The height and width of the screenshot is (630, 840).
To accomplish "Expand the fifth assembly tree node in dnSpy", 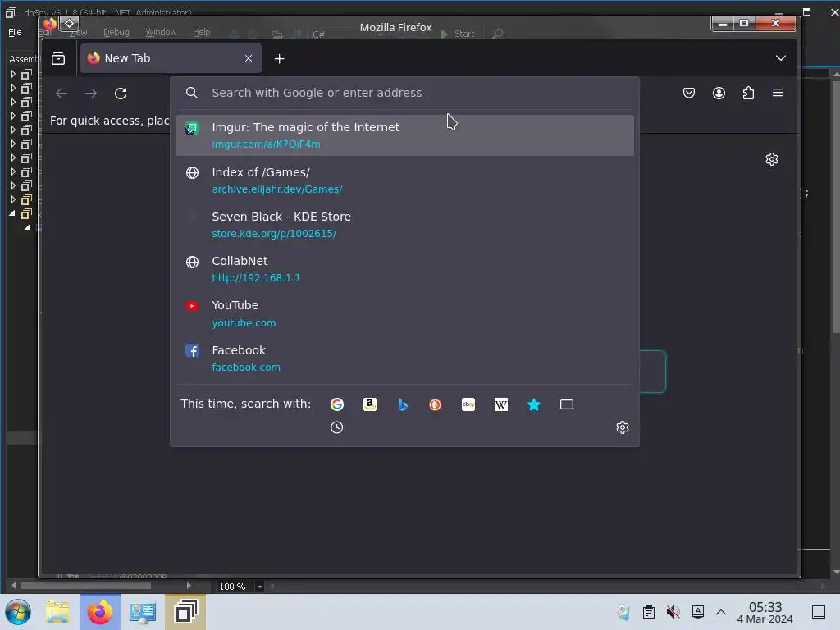I will coord(13,130).
